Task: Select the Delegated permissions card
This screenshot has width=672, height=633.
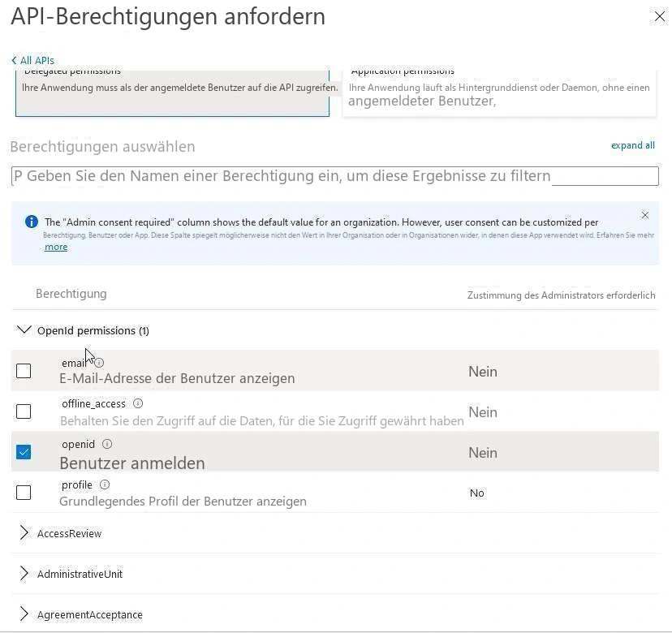Action: tap(172, 93)
